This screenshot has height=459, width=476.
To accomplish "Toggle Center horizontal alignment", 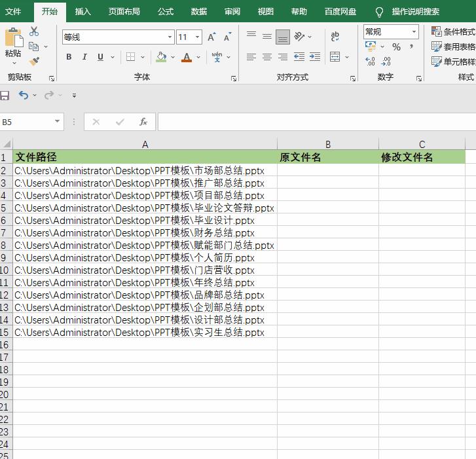I will tap(267, 57).
